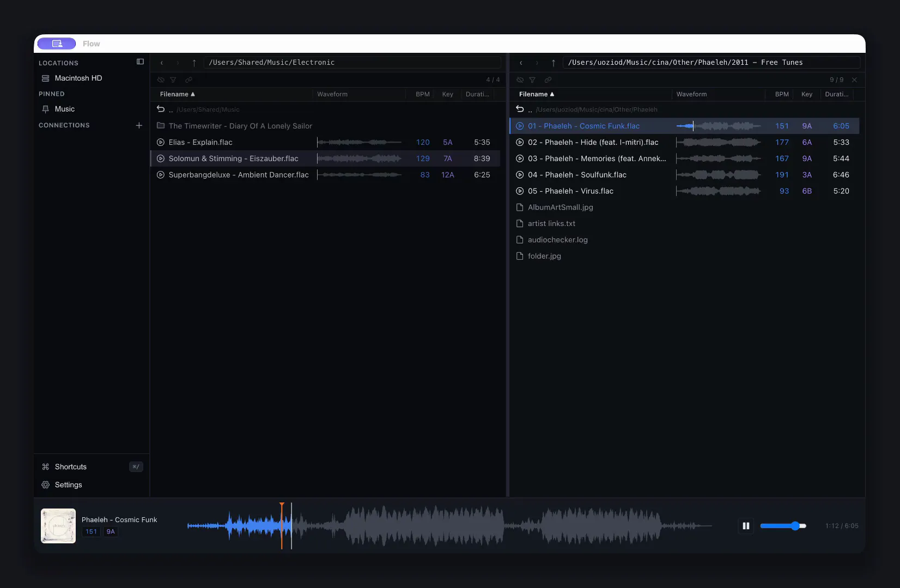
Task: Sort right pane by BPM column
Action: pyautogui.click(x=782, y=94)
